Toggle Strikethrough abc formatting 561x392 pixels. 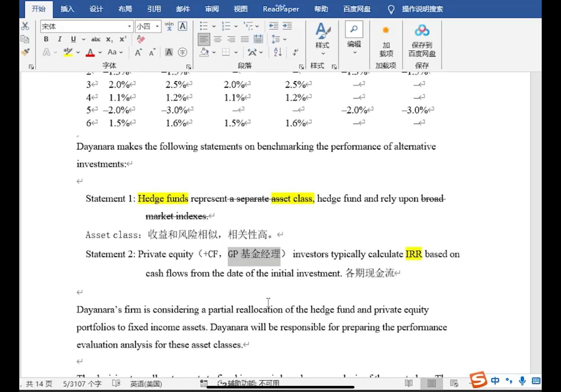[x=96, y=39]
